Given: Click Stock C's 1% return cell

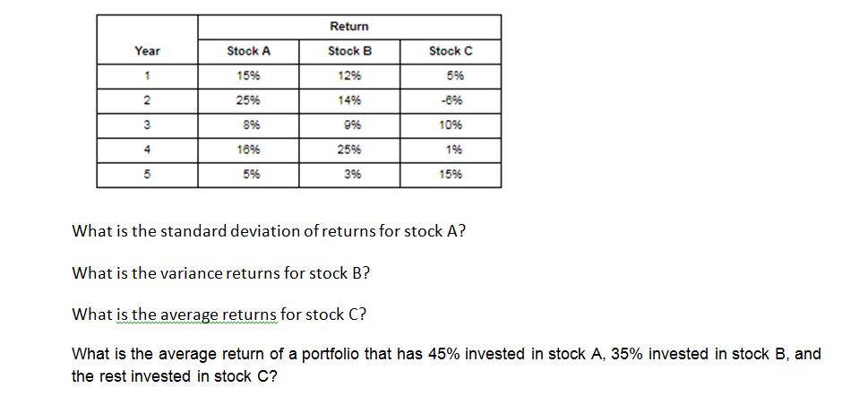Looking at the screenshot, I should pos(451,150).
